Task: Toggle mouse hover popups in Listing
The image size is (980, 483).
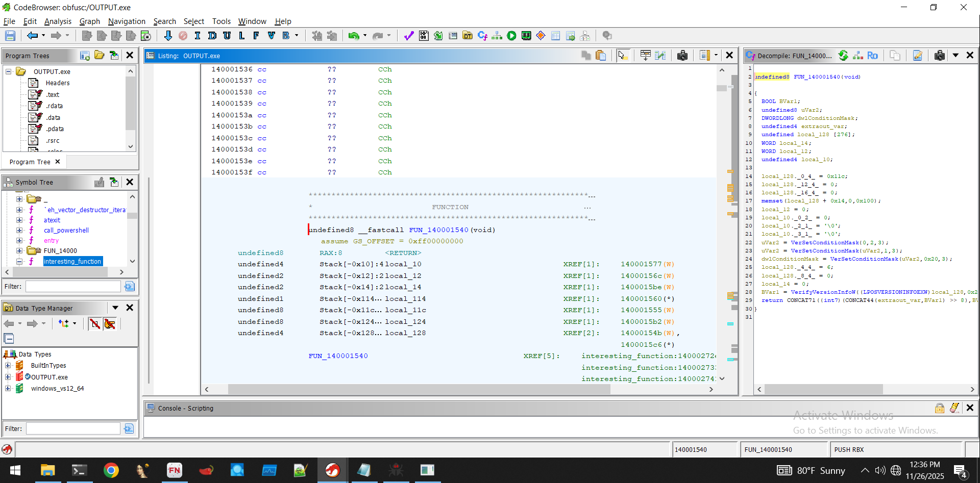Action: pyautogui.click(x=622, y=56)
